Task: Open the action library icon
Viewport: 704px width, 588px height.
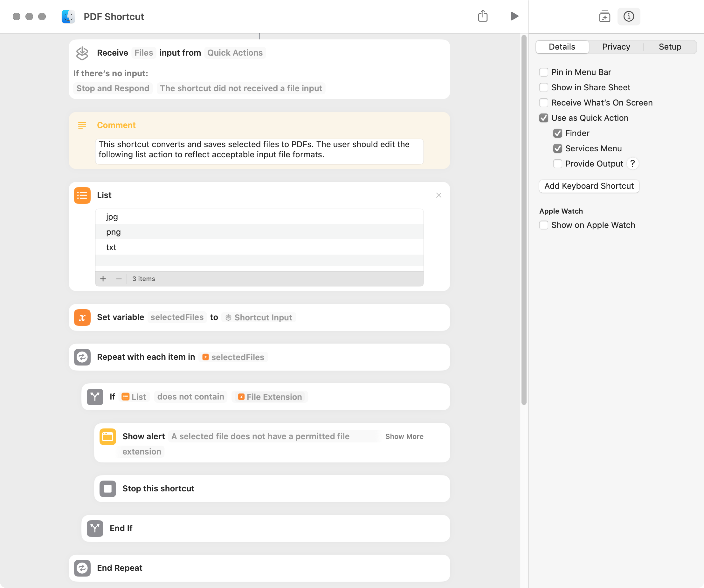Action: pos(604,16)
